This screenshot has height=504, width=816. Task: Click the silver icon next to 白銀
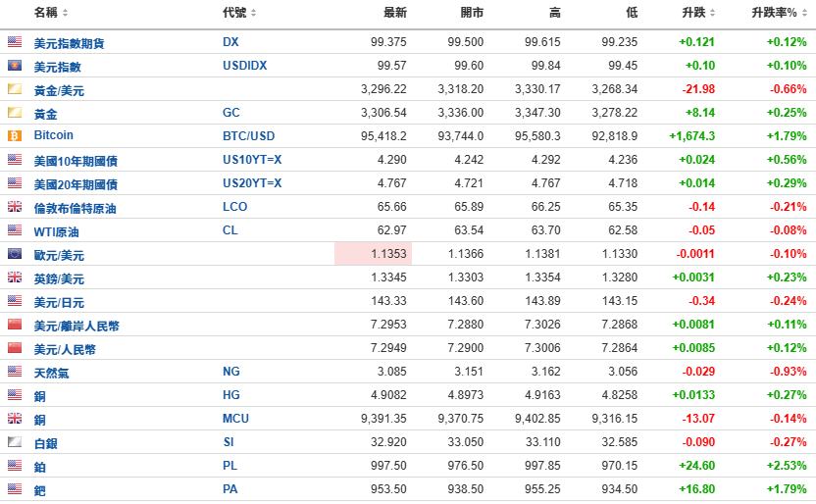(x=15, y=442)
